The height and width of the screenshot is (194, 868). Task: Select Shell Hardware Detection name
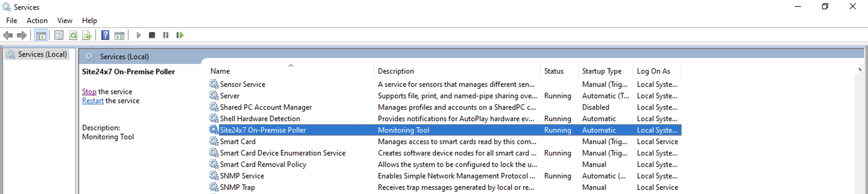tap(260, 119)
